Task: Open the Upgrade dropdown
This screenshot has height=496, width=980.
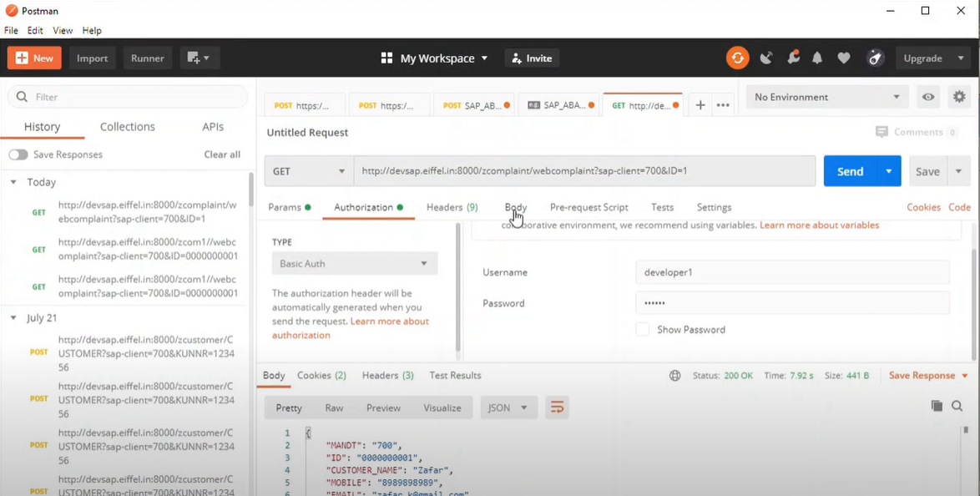Action: pos(933,58)
